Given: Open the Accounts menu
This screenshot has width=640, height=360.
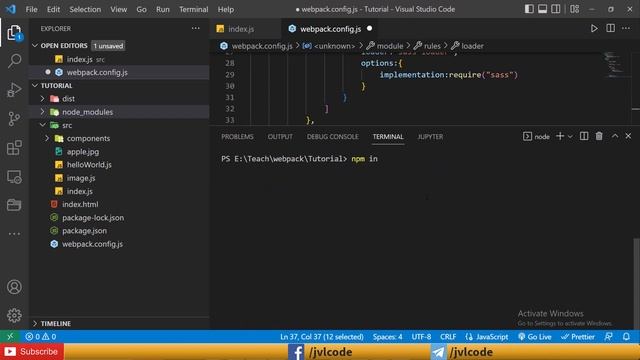Looking at the screenshot, I should [14, 287].
